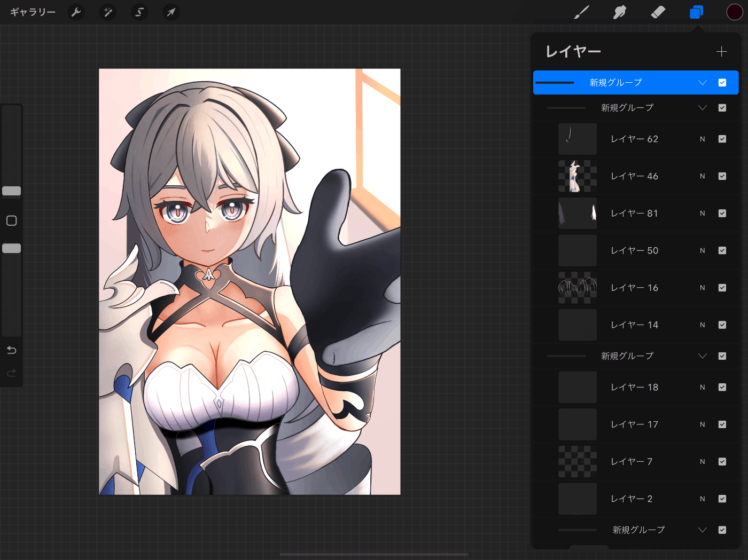Select the Brush tool
The image size is (748, 560).
click(581, 12)
